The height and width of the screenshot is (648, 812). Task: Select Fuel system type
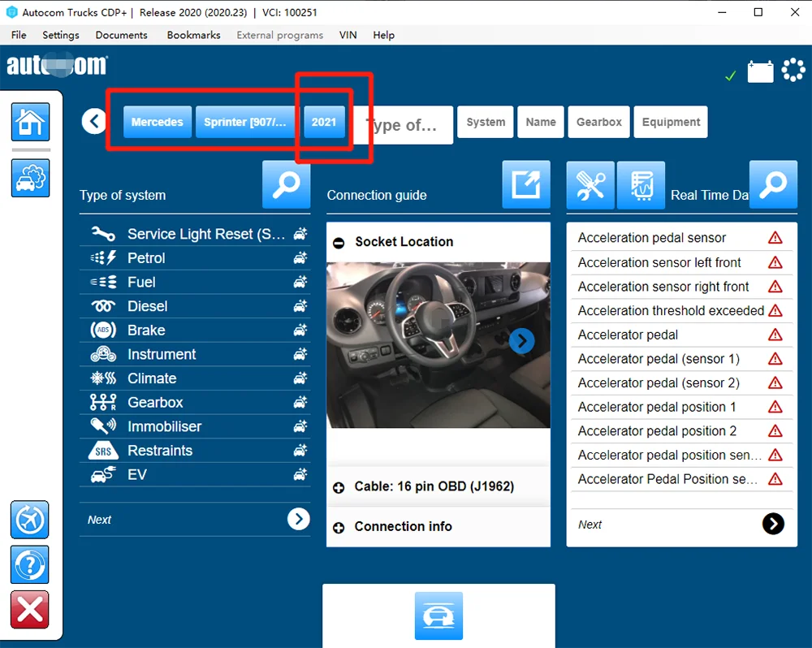click(x=195, y=283)
